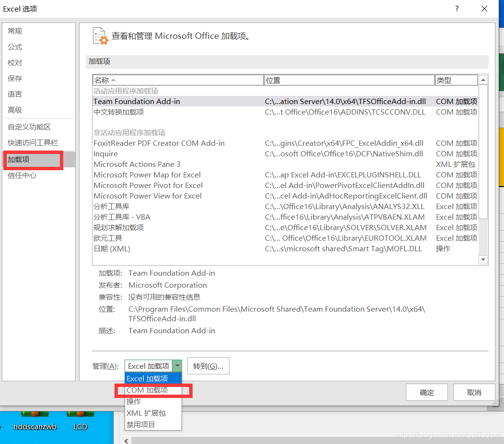
Task: Click Excel sheet horizontal scroll left arrow
Action: 126,441
